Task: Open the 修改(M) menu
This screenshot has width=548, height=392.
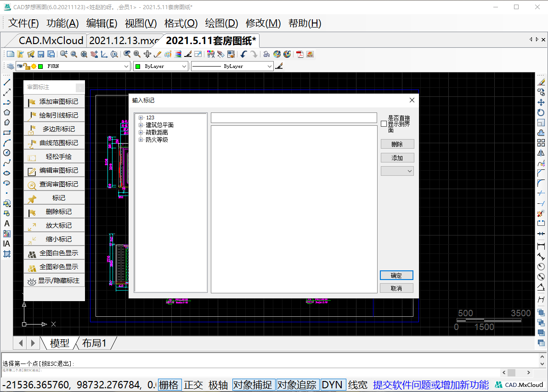Action: (x=263, y=23)
